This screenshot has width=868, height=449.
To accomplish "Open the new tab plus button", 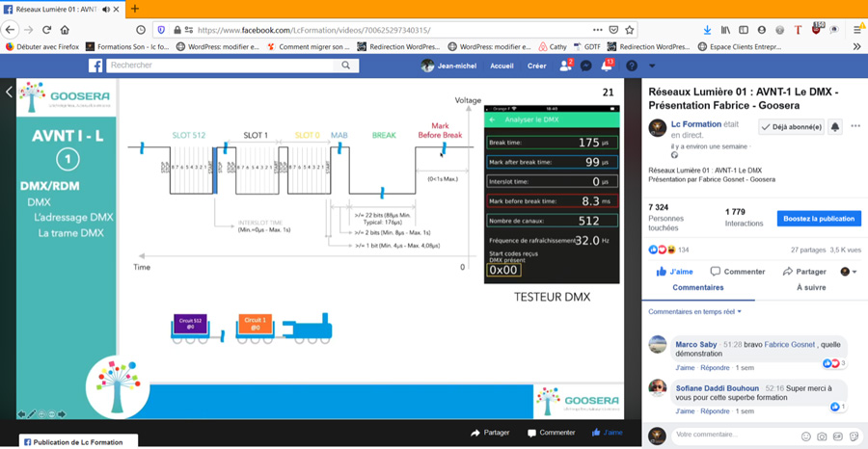I will (134, 9).
